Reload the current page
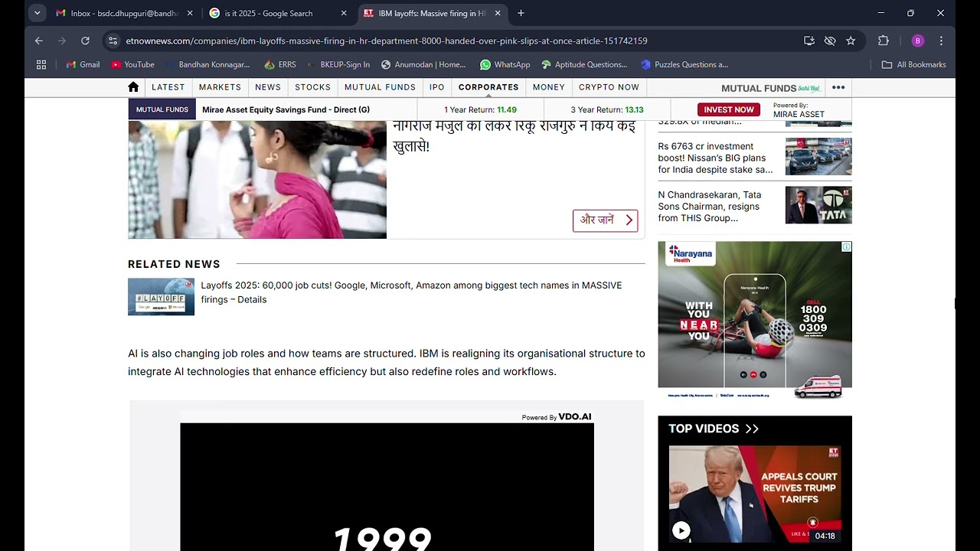This screenshot has height=551, width=980. pyautogui.click(x=85, y=41)
